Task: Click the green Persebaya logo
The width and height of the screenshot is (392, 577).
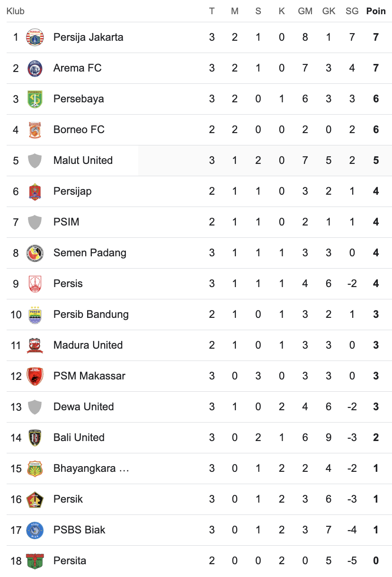Action: pos(35,99)
